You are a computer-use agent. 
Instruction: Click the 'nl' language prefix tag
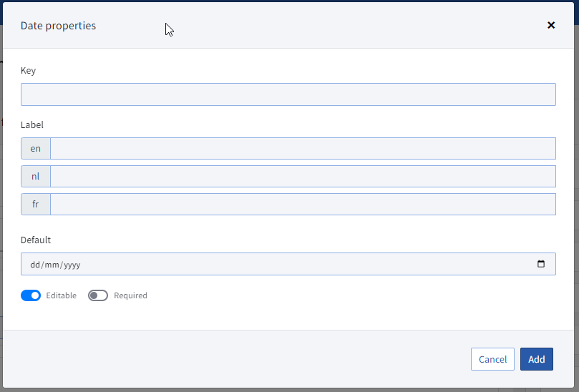pyautogui.click(x=36, y=177)
